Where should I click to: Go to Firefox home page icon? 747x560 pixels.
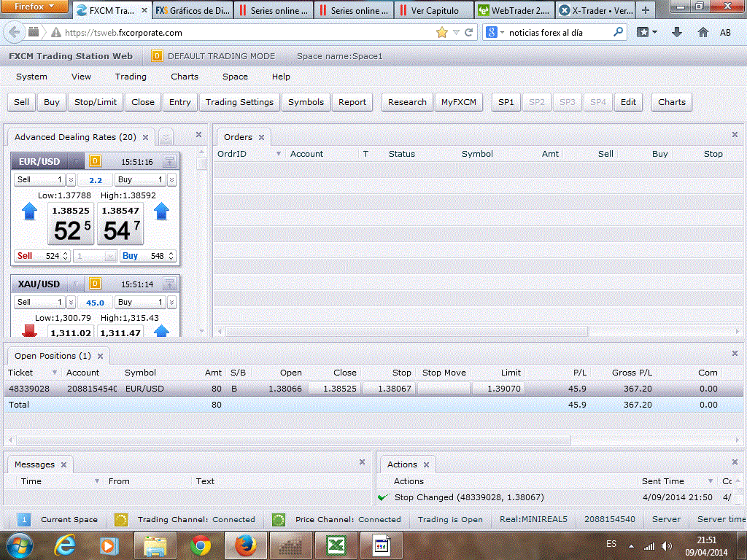[x=703, y=32]
